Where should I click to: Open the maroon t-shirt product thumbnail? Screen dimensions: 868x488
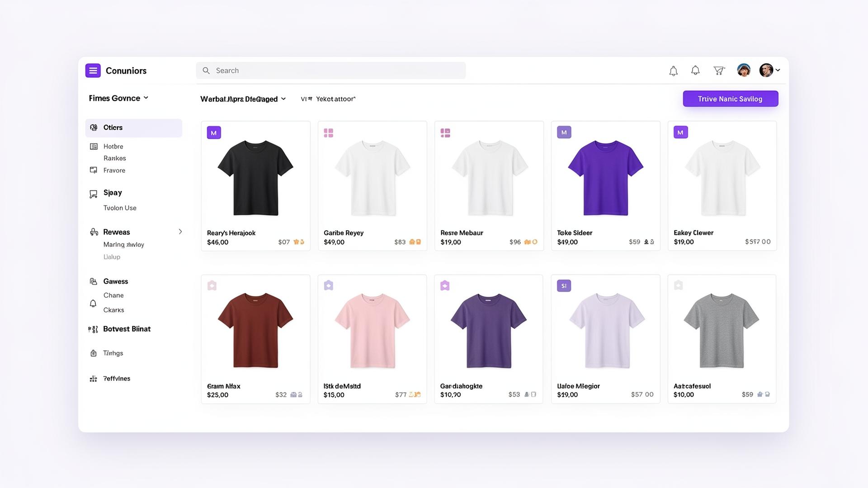(x=255, y=330)
